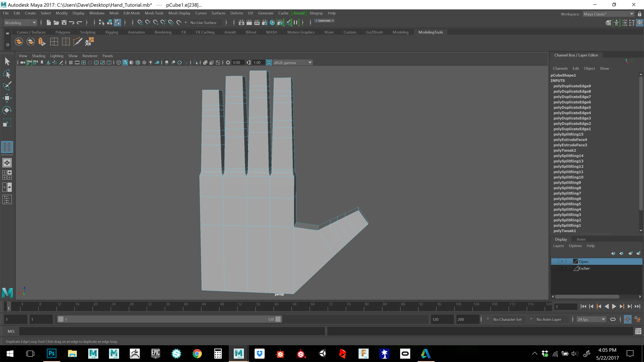Screen dimensions: 644x362
Task: Choose the Scale tool
Action: coord(7,123)
